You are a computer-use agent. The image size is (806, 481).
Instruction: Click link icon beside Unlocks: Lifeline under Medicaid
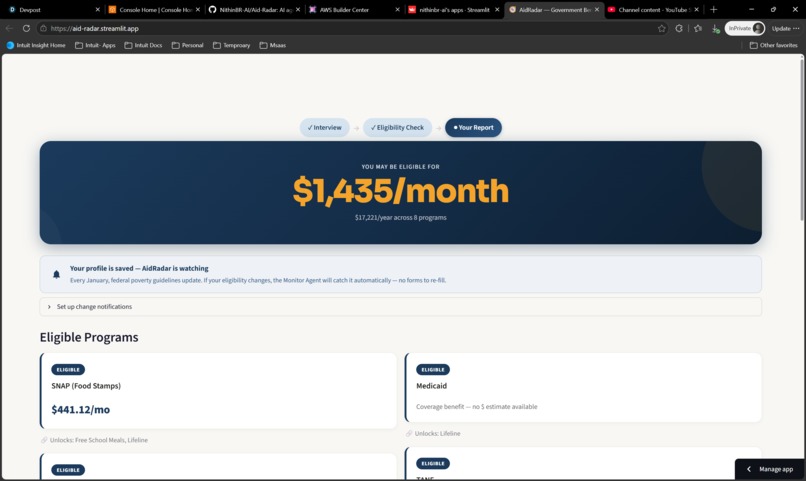click(409, 433)
